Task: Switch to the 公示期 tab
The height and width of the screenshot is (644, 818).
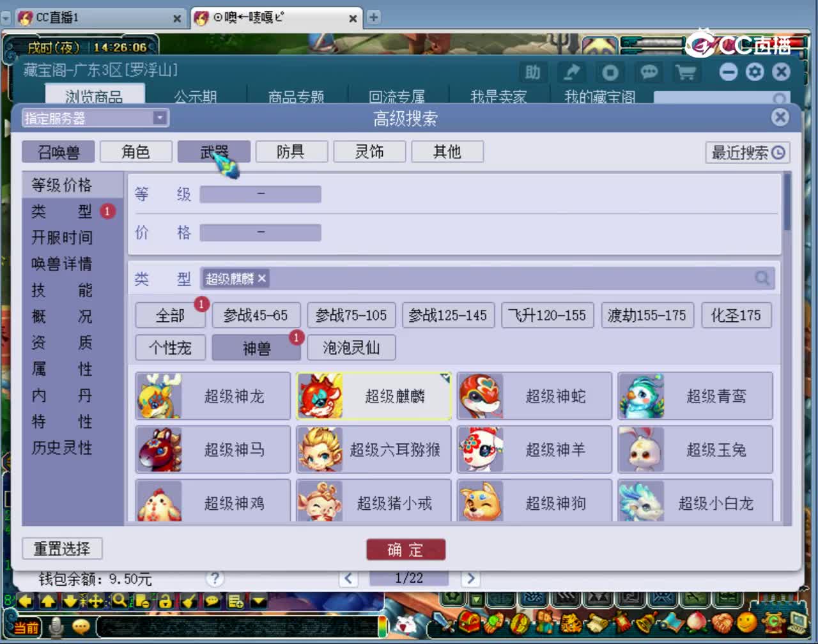Action: pos(196,97)
